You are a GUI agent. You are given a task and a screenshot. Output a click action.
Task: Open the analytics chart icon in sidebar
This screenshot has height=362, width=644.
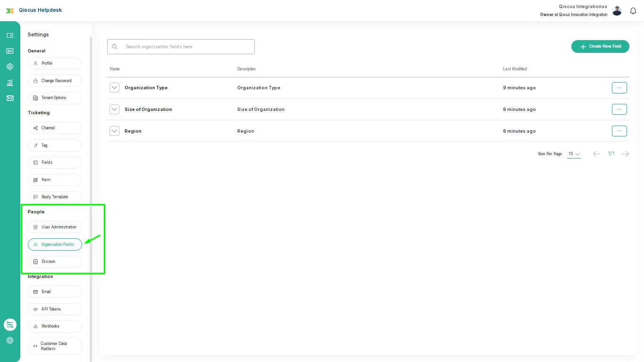pos(10,83)
